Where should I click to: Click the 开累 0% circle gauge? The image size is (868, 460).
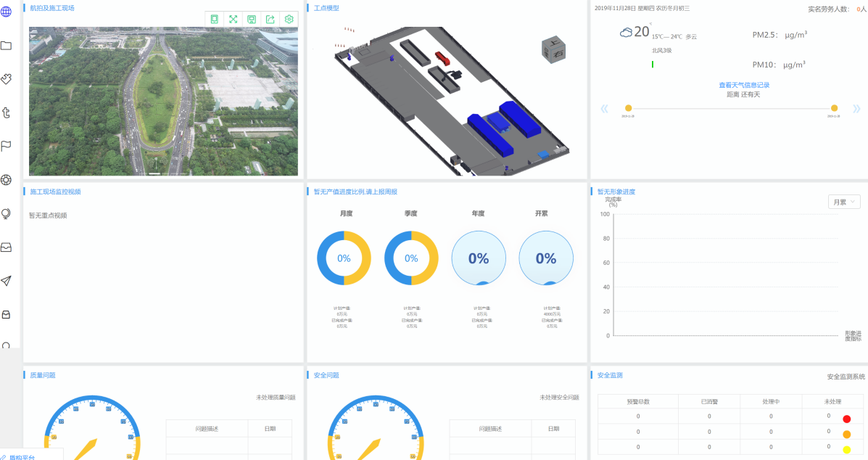[546, 258]
